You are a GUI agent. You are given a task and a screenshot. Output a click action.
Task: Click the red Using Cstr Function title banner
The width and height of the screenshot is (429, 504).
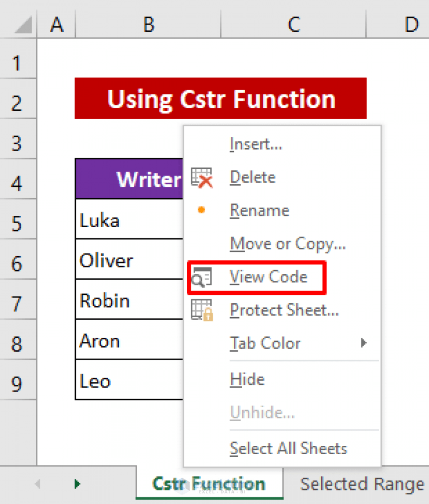tap(220, 98)
